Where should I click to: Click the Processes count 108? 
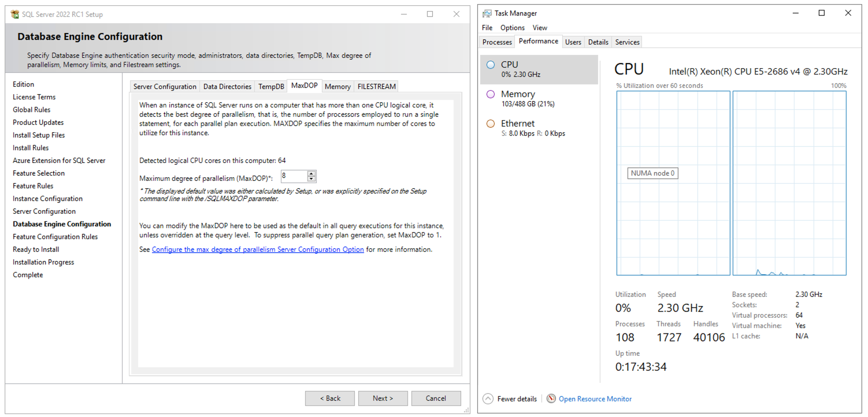pyautogui.click(x=625, y=337)
